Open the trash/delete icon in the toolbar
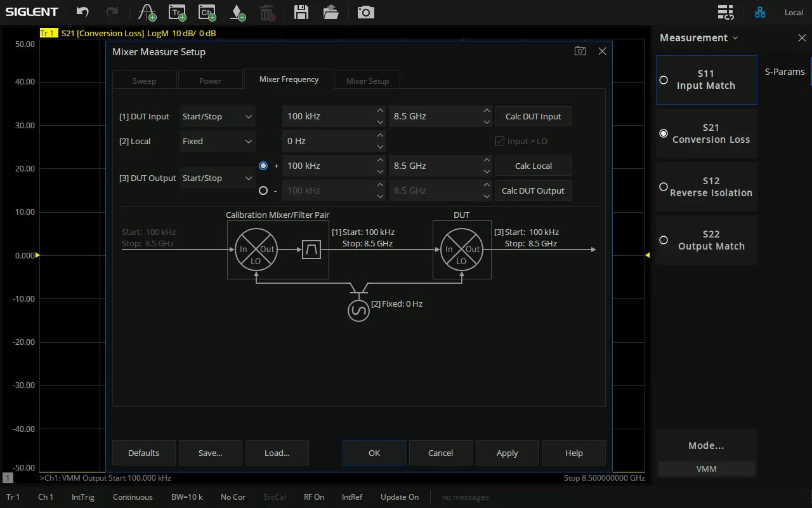Image resolution: width=812 pixels, height=508 pixels. (268, 11)
